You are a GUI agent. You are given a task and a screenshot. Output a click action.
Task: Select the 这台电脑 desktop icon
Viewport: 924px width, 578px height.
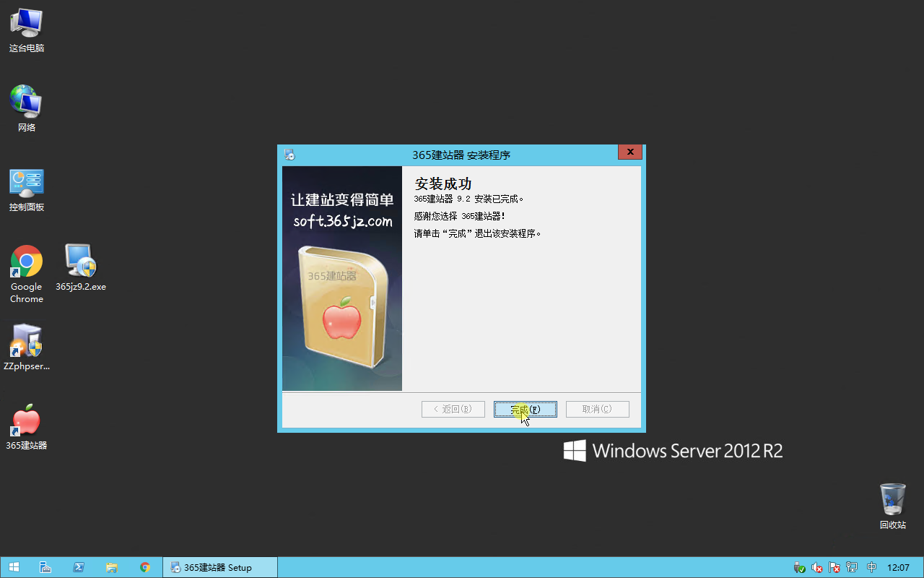click(27, 30)
